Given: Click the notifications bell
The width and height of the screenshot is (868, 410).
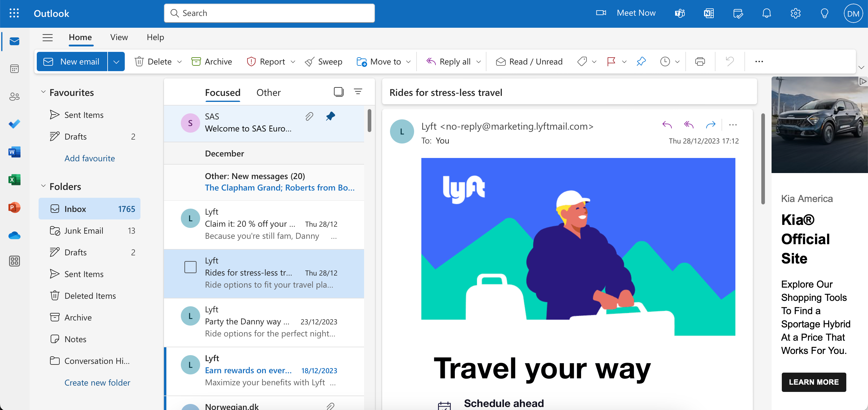Looking at the screenshot, I should (766, 13).
